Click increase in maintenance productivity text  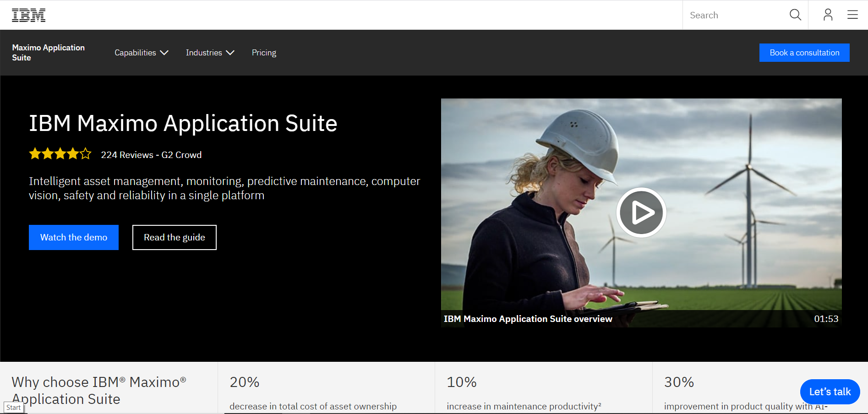pyautogui.click(x=524, y=406)
